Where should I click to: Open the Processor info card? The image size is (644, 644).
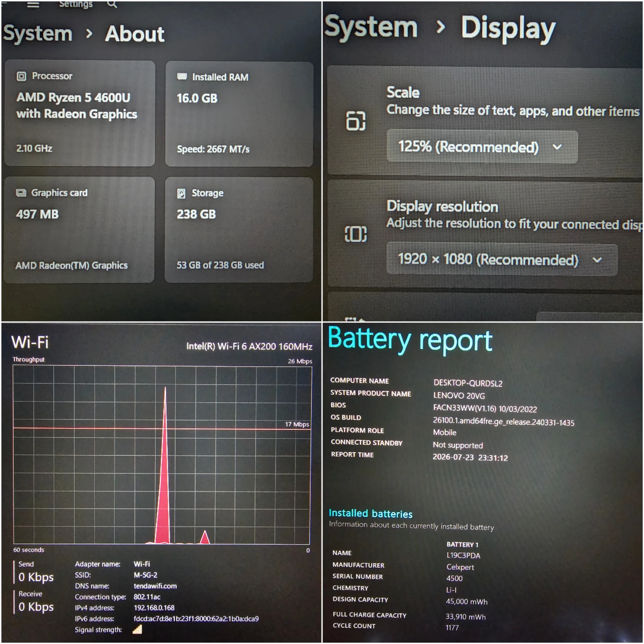[80, 114]
